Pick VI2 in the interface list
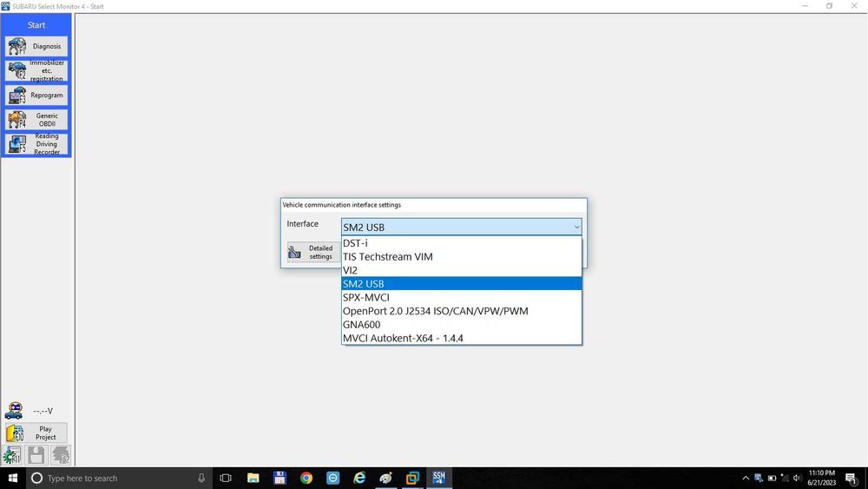 tap(462, 270)
